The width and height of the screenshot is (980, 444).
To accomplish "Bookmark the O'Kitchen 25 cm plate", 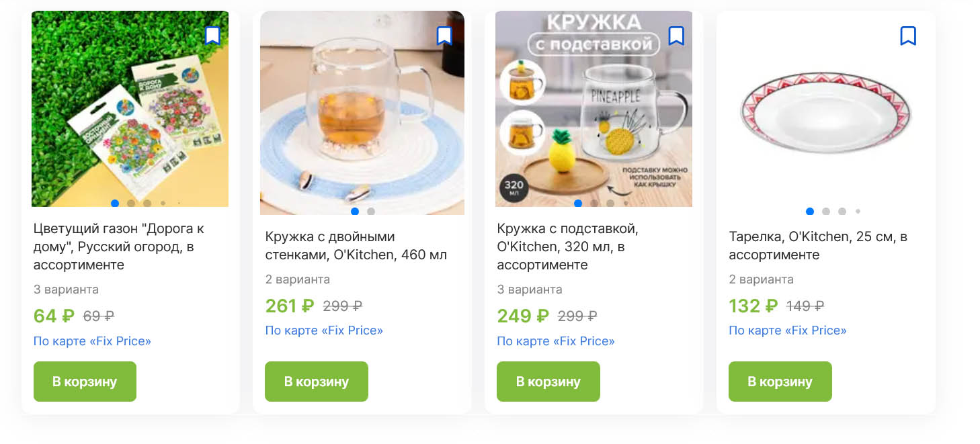I will click(908, 36).
